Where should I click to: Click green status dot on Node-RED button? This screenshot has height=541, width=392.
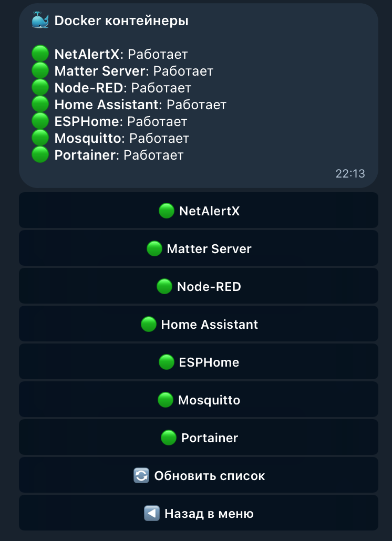pos(164,286)
